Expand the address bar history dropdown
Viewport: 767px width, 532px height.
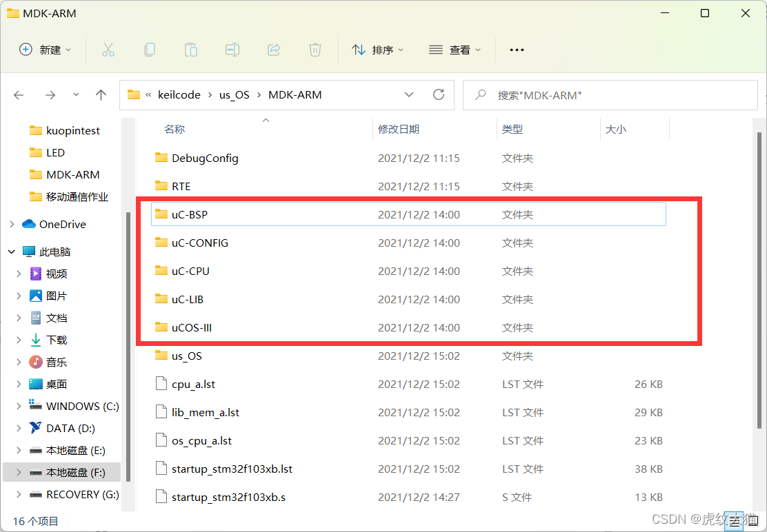point(409,95)
